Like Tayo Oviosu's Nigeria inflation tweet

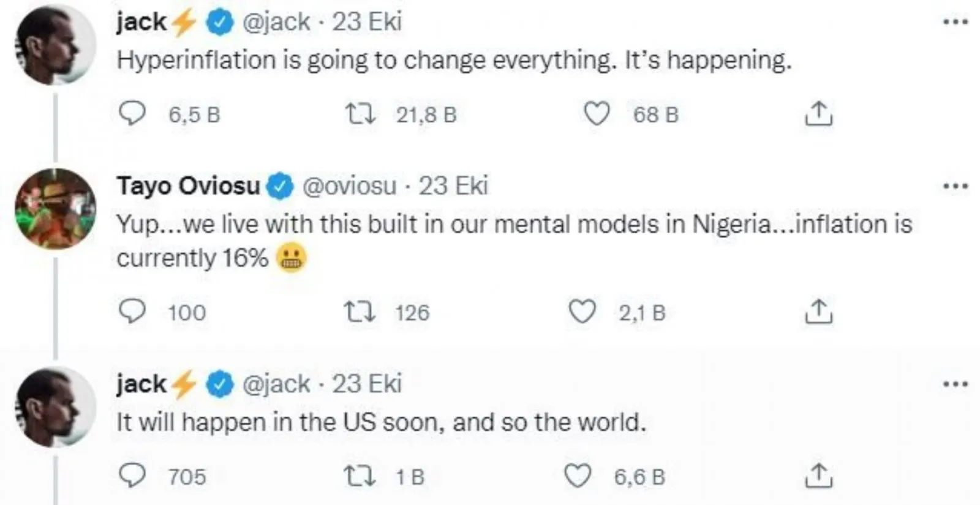coord(582,312)
